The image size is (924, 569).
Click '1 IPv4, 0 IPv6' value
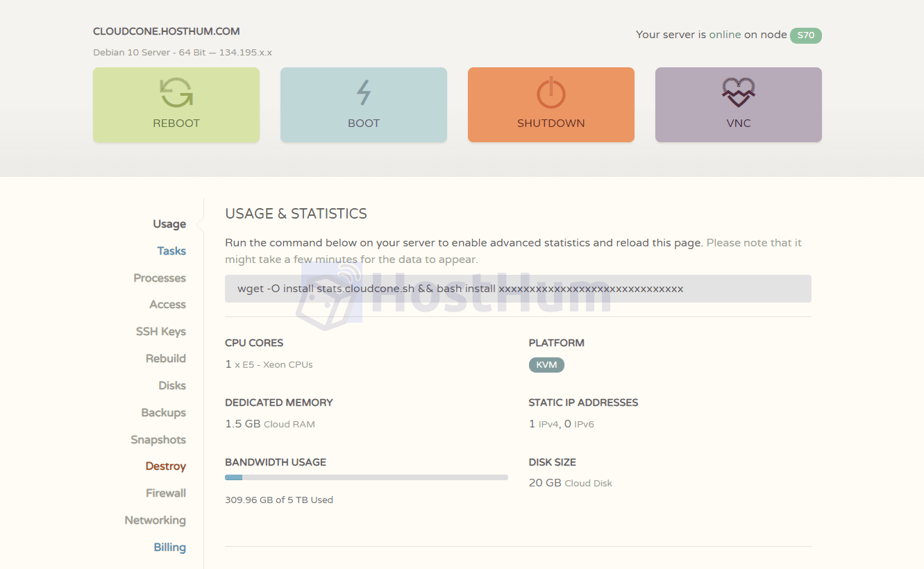[562, 424]
